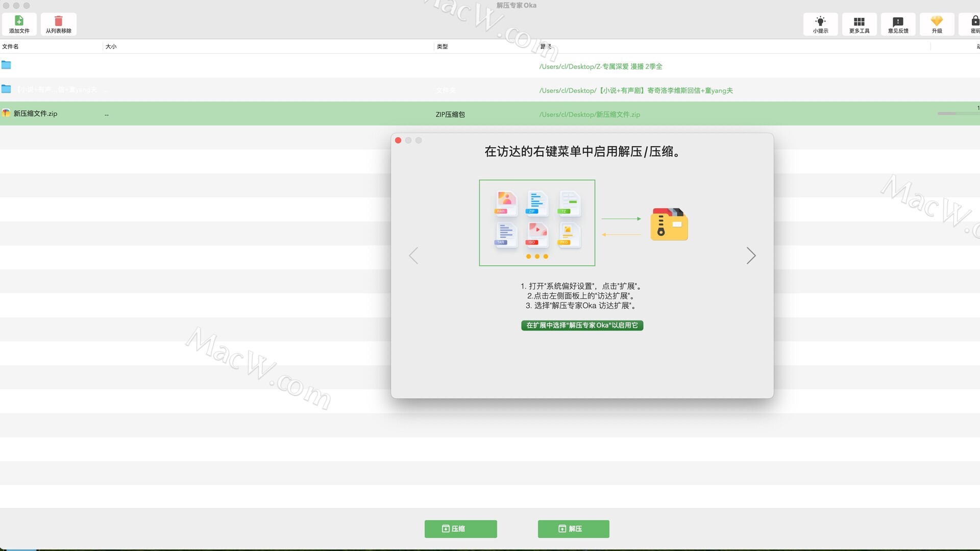
Task: Go to previous tip with left arrow
Action: pyautogui.click(x=413, y=256)
